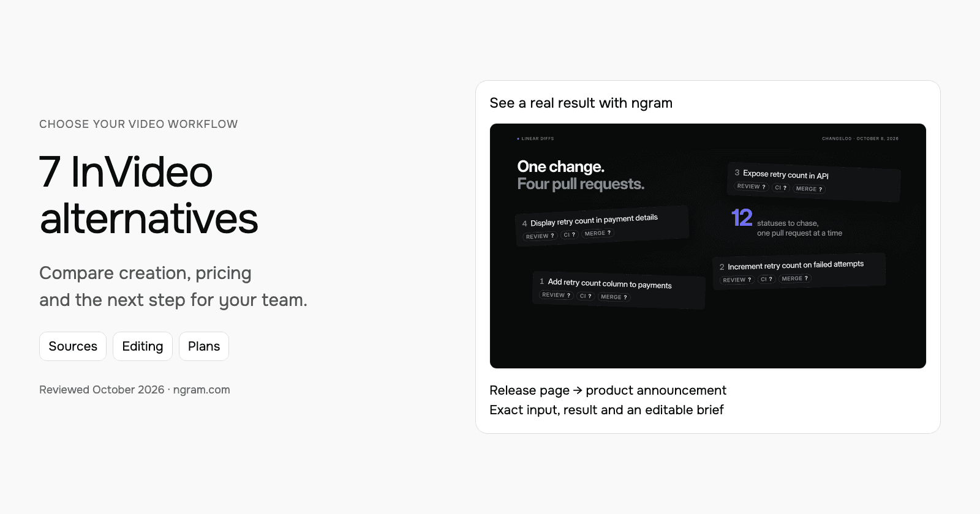980x514 pixels.
Task: Click CI badge on "Increment retry count" card
Action: (x=767, y=279)
